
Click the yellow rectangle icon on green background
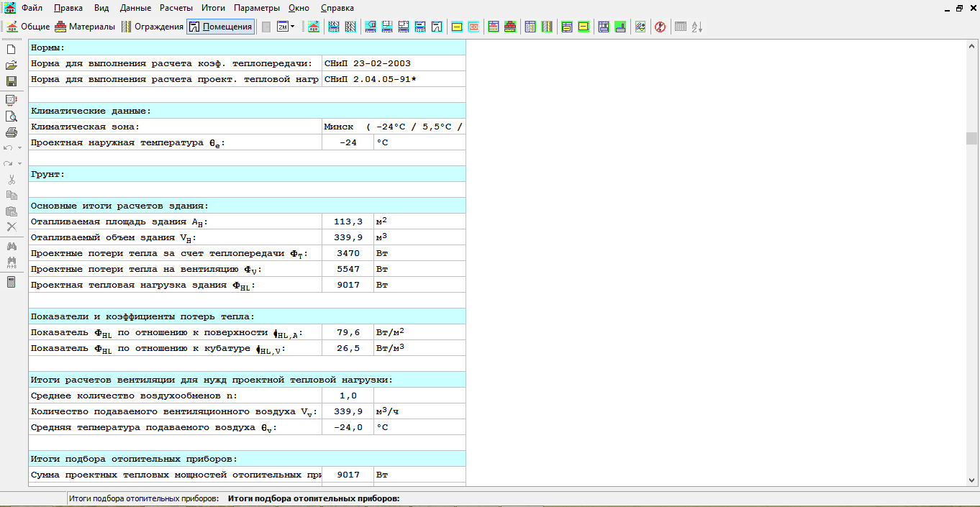[584, 27]
